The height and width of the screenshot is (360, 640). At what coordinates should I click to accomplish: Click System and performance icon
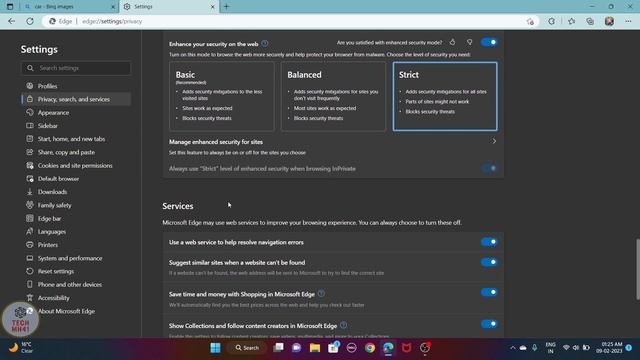click(30, 258)
